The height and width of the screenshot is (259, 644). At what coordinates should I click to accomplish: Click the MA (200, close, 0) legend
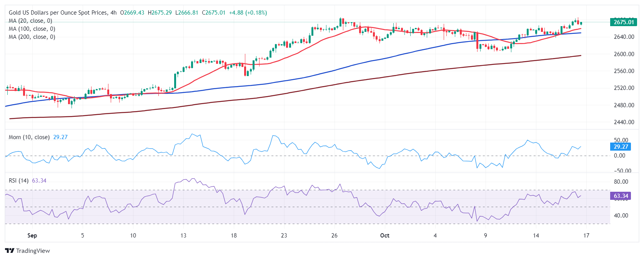[x=32, y=37]
